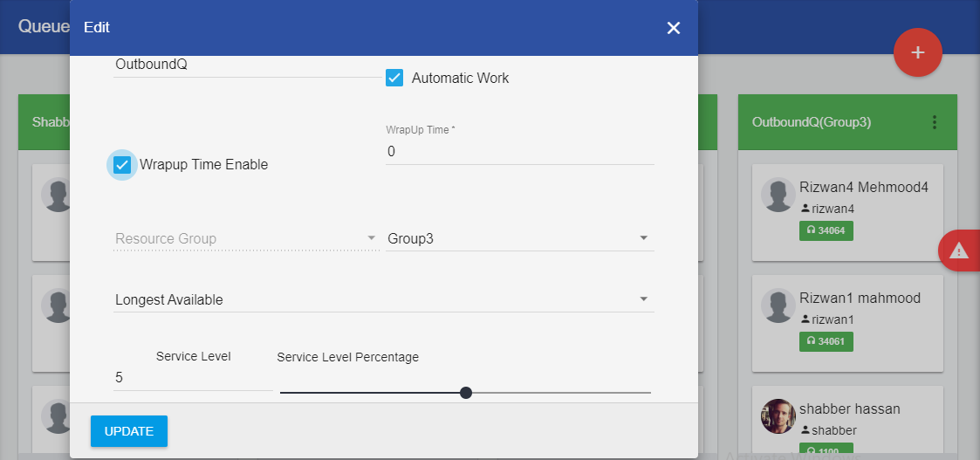
Task: Click the red warning triangle icon
Action: [x=959, y=251]
